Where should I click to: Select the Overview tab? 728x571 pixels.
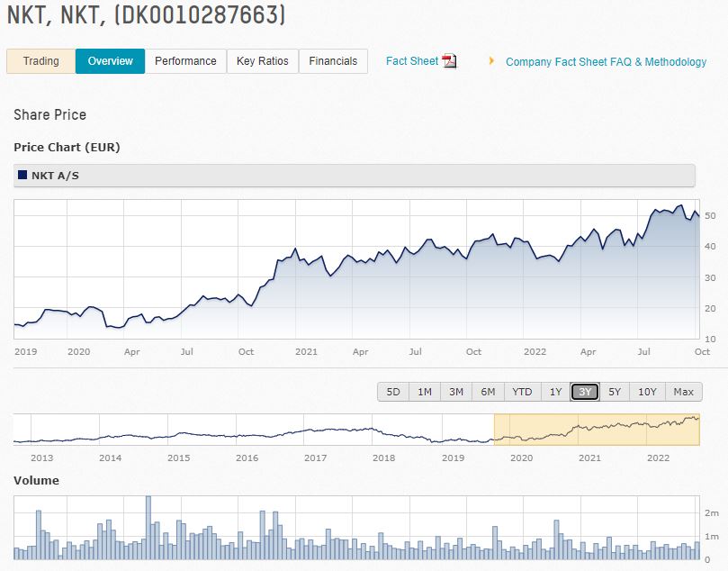coord(110,61)
